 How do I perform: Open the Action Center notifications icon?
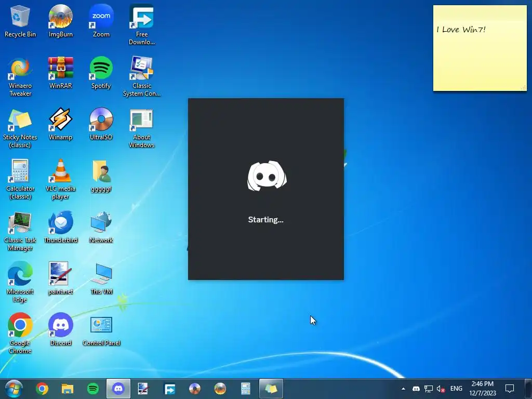(x=509, y=389)
